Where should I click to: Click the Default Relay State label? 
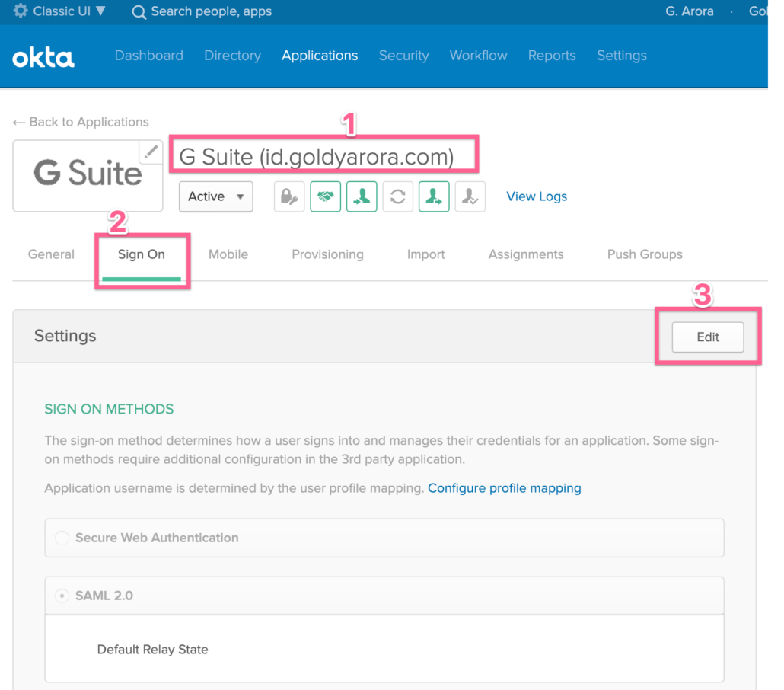click(152, 650)
